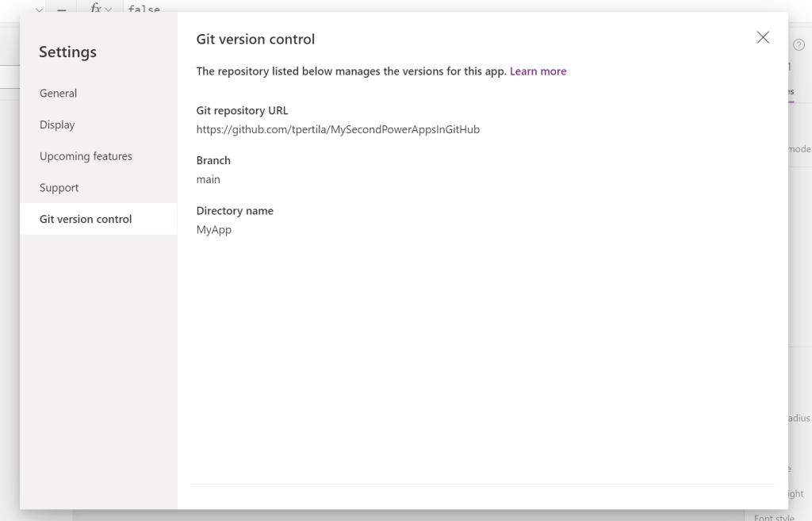Screen dimensions: 812x521
Task: Close the Settings dialog with X
Action: click(763, 37)
